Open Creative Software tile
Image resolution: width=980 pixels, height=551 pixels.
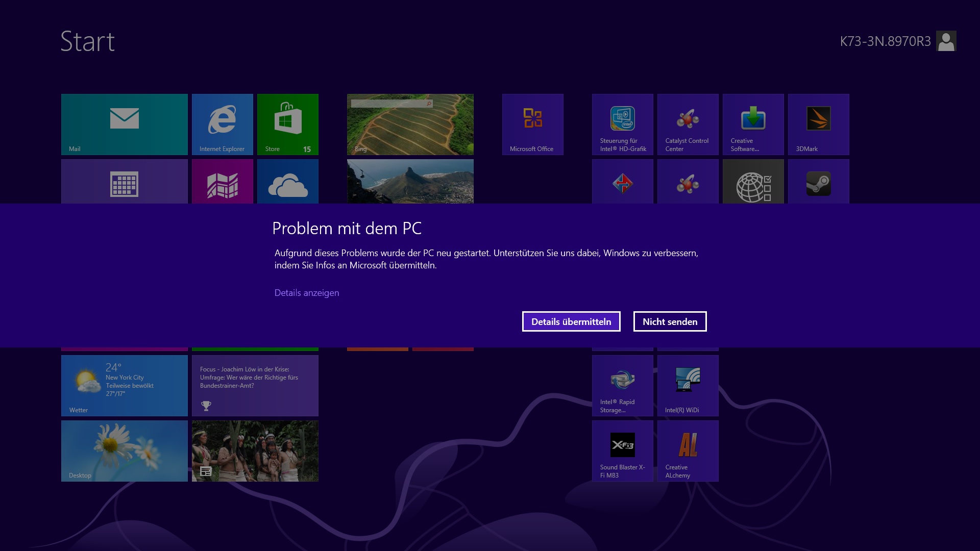[x=753, y=124]
